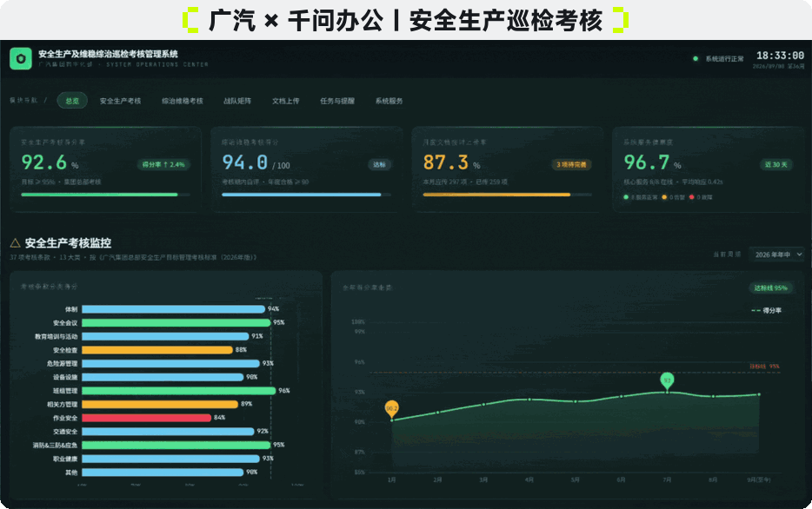Click the 87.3 % upload rate value

click(x=451, y=162)
